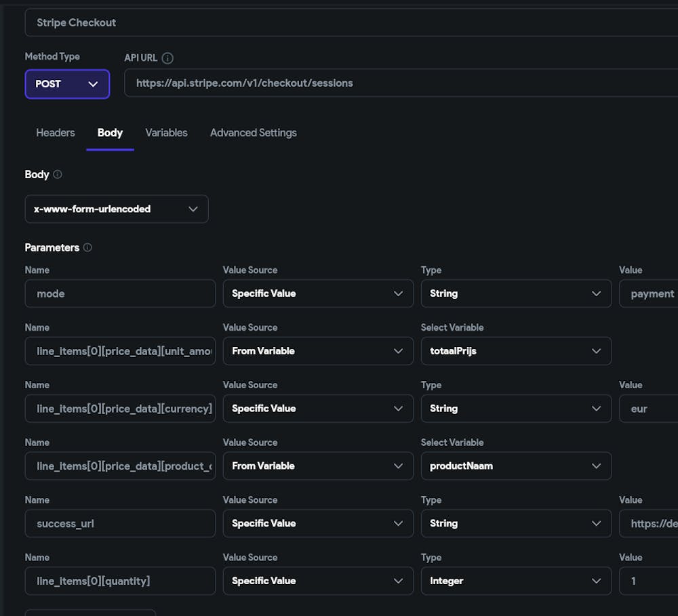
Task: Click the success_url parameter name field
Action: click(x=120, y=523)
